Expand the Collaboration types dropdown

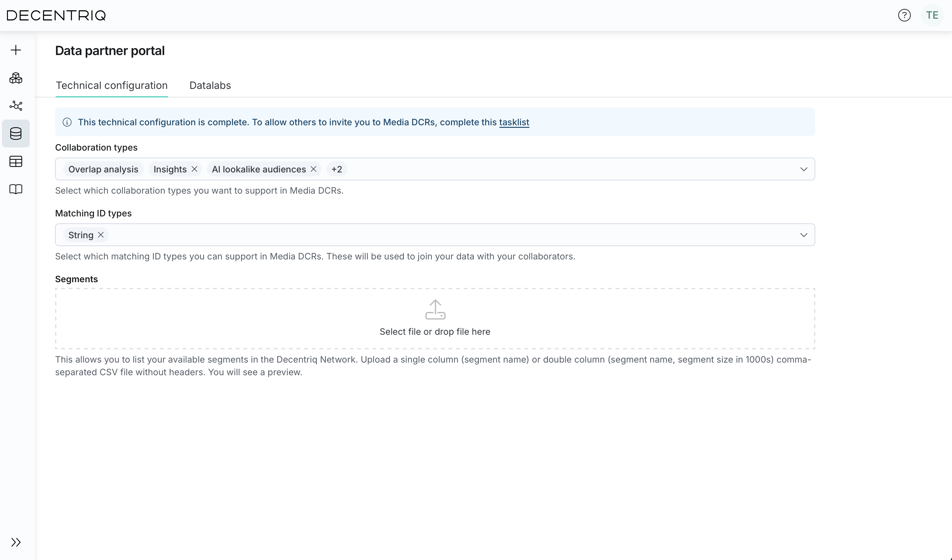click(x=804, y=169)
